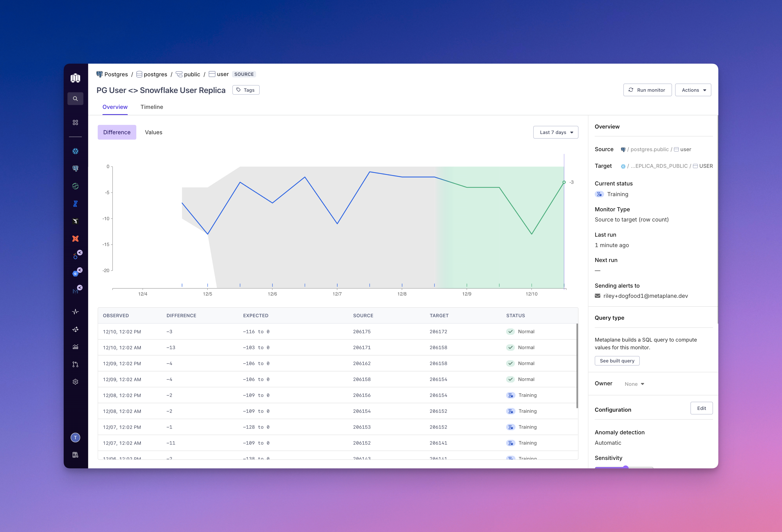Click the table's vertical scrollbar
This screenshot has height=532, width=782.
pyautogui.click(x=577, y=365)
